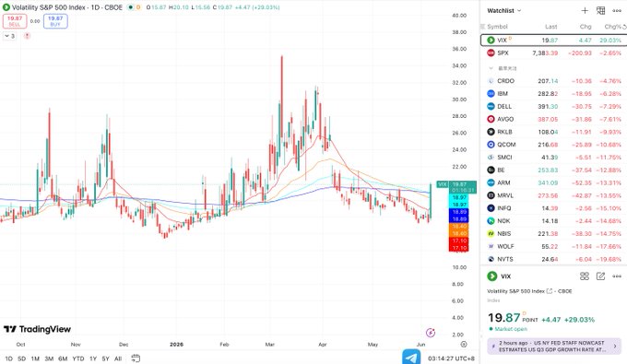Image resolution: width=627 pixels, height=364 pixels.
Task: Select the 1M time range
Action: [x=35, y=358]
